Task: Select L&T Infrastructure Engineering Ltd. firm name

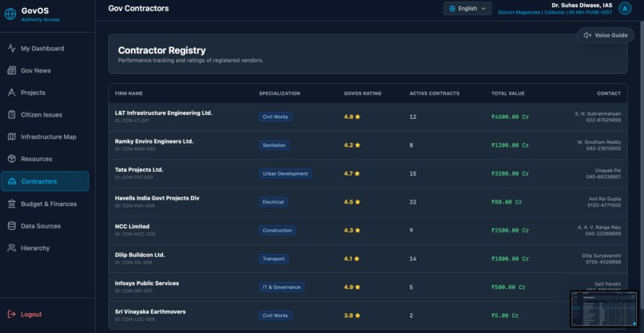Action: 164,113
